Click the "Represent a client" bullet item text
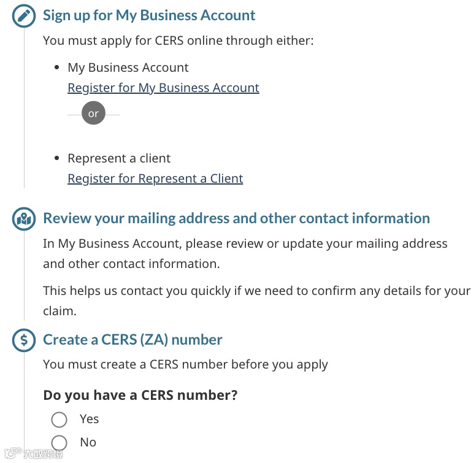The image size is (476, 463). pos(119,158)
